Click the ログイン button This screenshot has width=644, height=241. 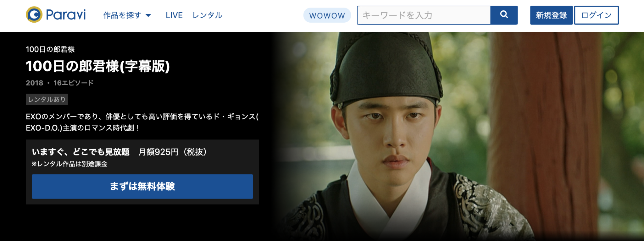[596, 15]
